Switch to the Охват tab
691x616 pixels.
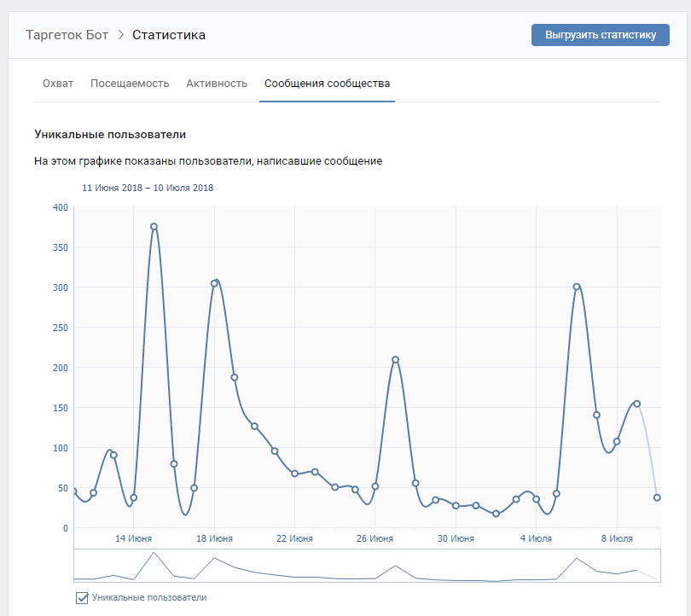coord(58,84)
